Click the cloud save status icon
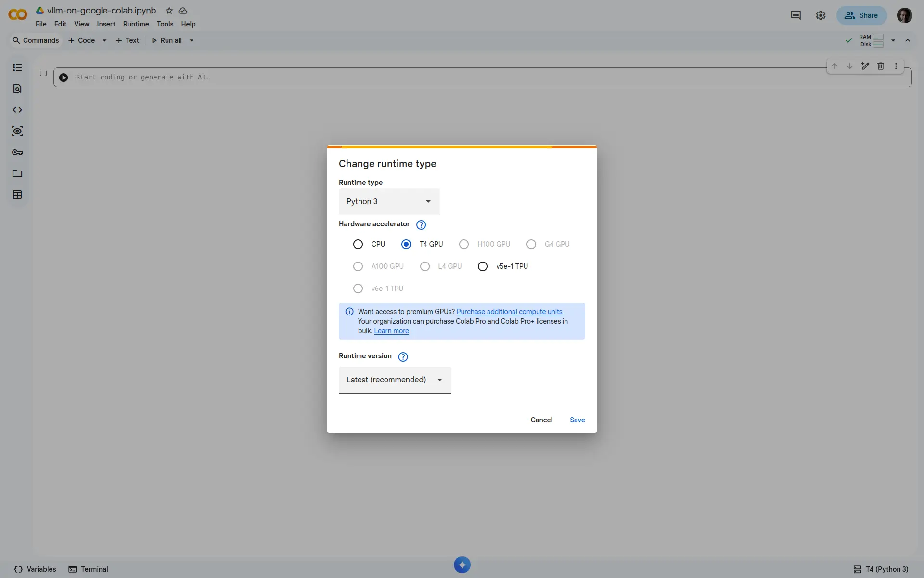 tap(183, 11)
